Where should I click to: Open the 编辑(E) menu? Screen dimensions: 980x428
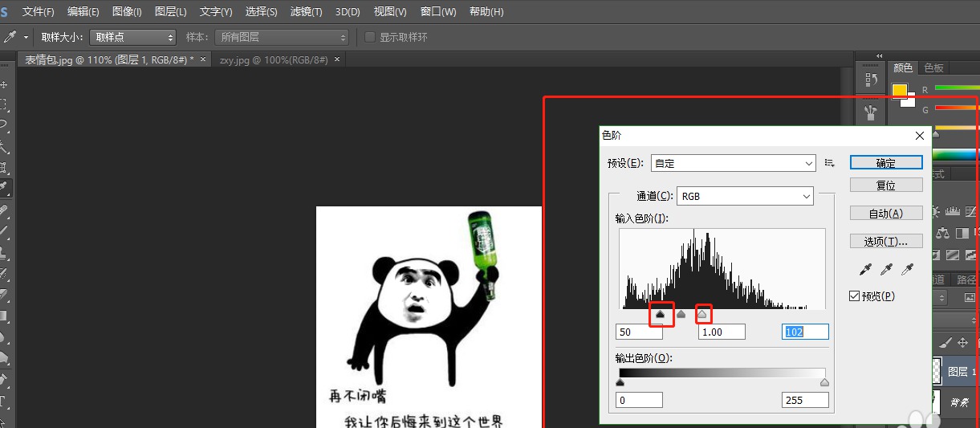point(83,12)
